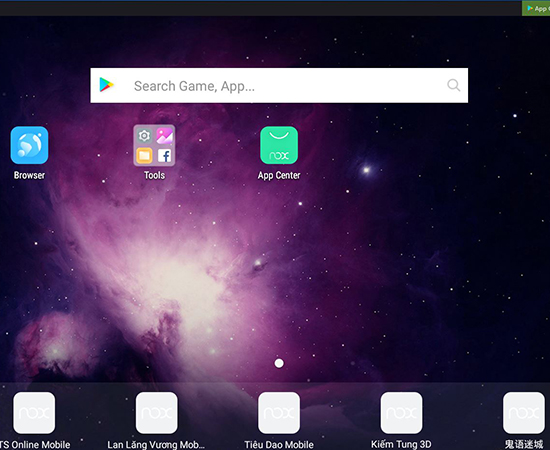This screenshot has width=550, height=450.
Task: Click the magnifier search icon
Action: (x=454, y=85)
